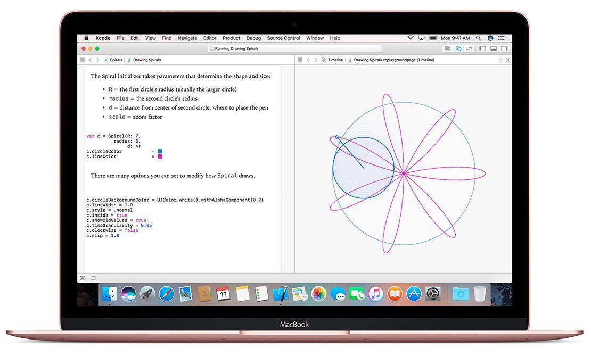Screen dimensions: 591x364
Task: Go back in left editor history
Action: pos(90,60)
